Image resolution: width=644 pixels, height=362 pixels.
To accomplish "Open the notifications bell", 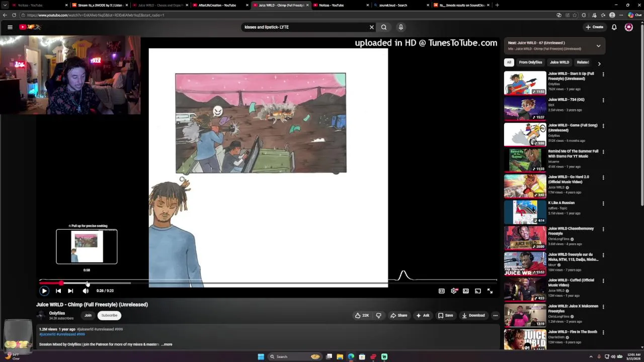I will point(614,27).
